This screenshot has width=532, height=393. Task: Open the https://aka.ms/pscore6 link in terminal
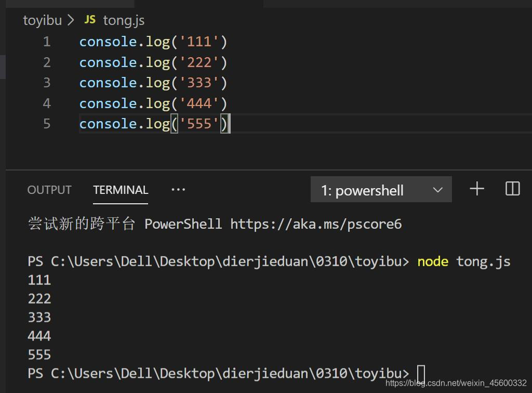[316, 224]
